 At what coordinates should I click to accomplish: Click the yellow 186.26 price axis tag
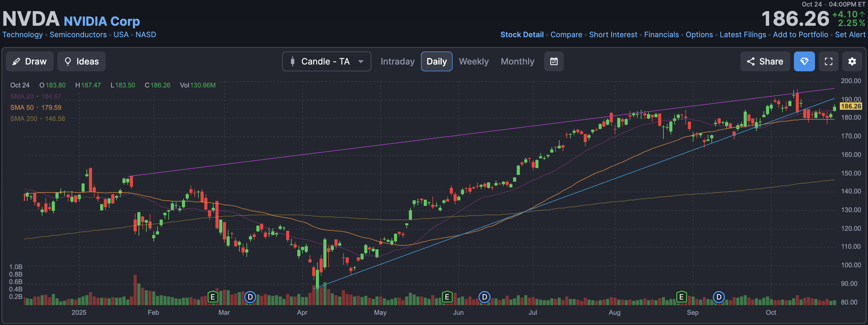coord(851,106)
